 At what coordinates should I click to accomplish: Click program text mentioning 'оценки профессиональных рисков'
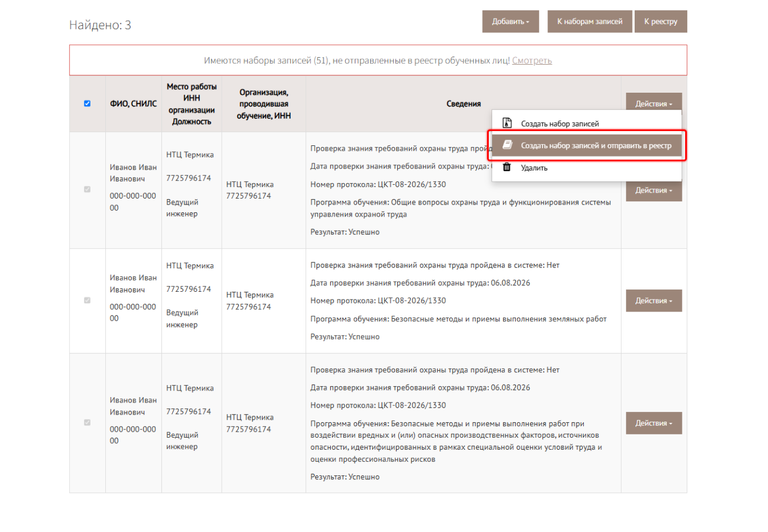click(456, 442)
